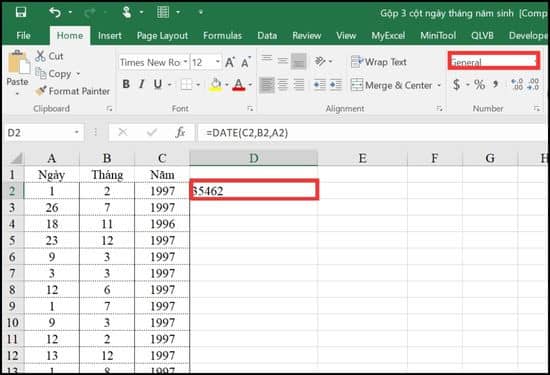Screen dimensions: 550x375
Task: Toggle Italic formatting
Action: (x=141, y=84)
